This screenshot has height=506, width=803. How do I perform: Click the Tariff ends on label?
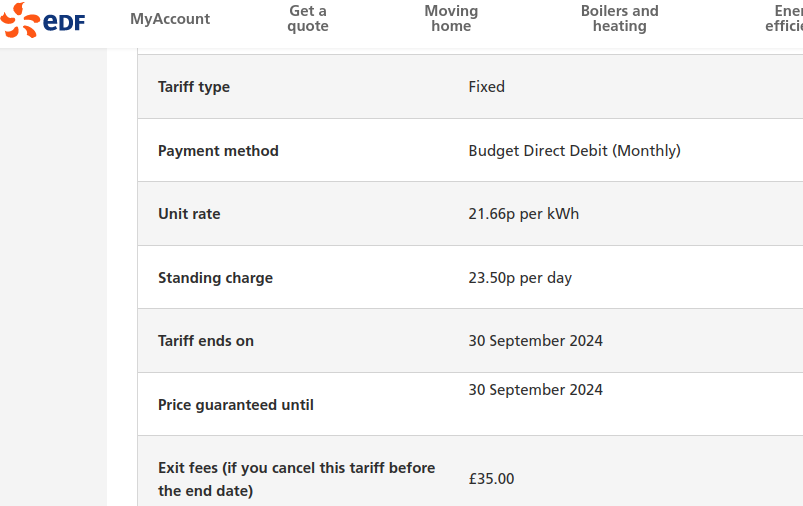coord(206,341)
